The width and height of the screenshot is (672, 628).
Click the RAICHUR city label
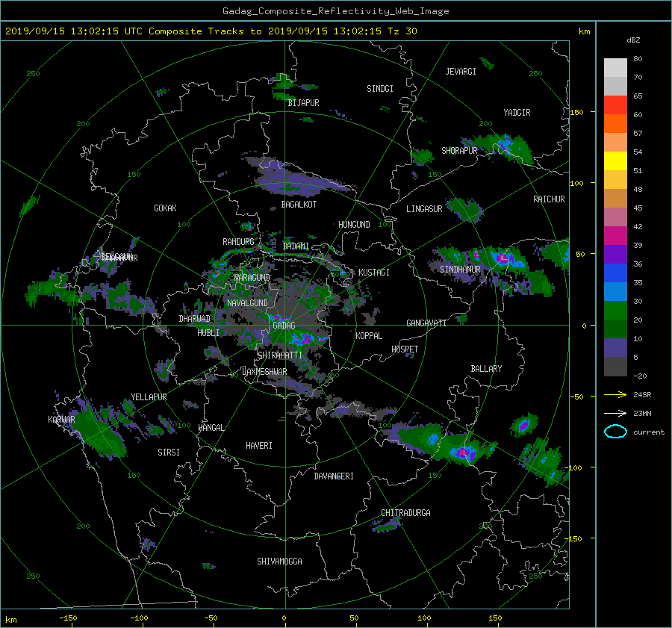[x=549, y=199]
